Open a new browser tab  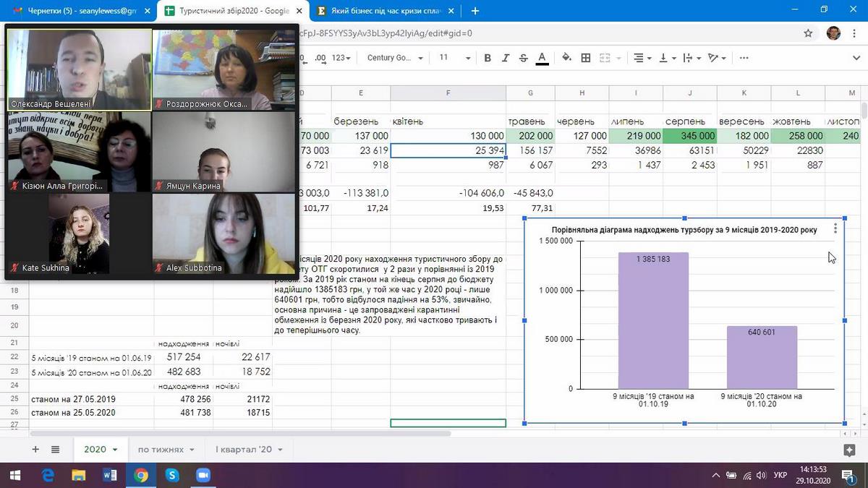[475, 11]
